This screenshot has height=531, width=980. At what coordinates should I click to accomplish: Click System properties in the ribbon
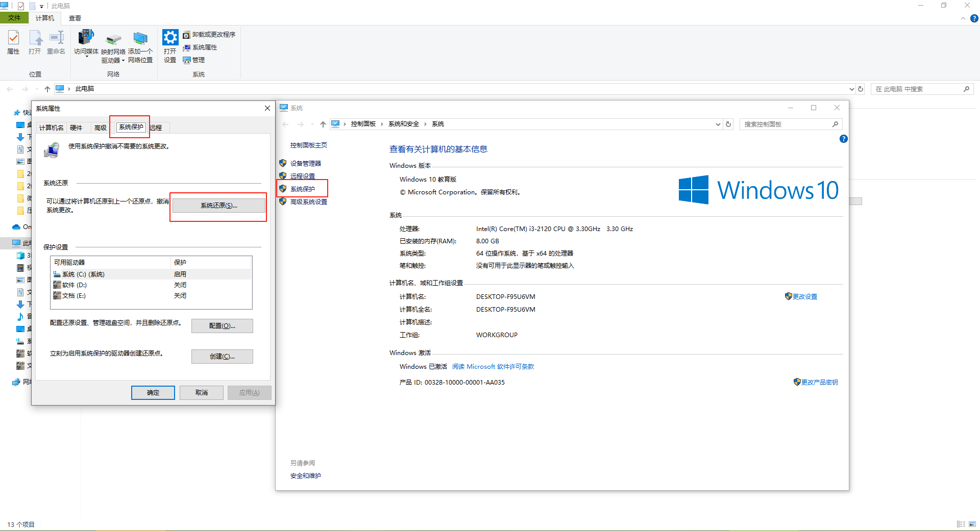click(x=200, y=47)
